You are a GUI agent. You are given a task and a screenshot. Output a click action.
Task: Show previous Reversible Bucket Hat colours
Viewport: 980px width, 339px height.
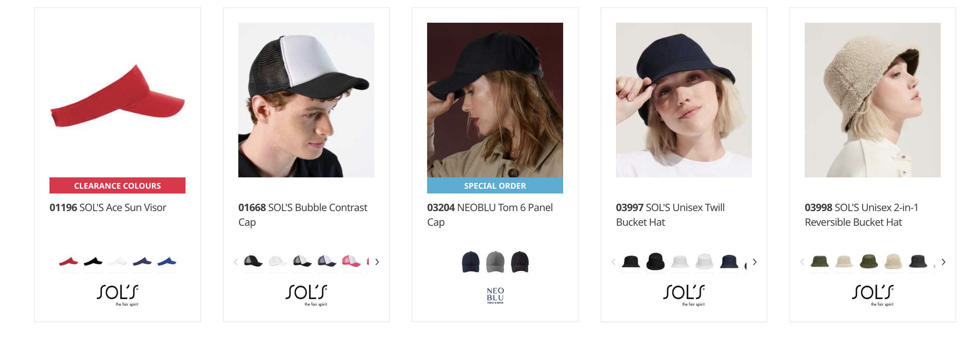tap(802, 262)
